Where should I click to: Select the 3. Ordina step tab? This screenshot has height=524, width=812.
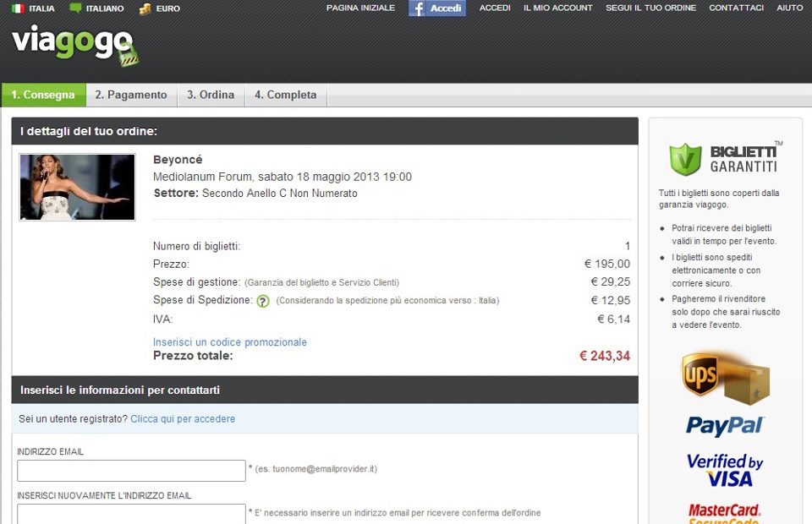coord(211,95)
